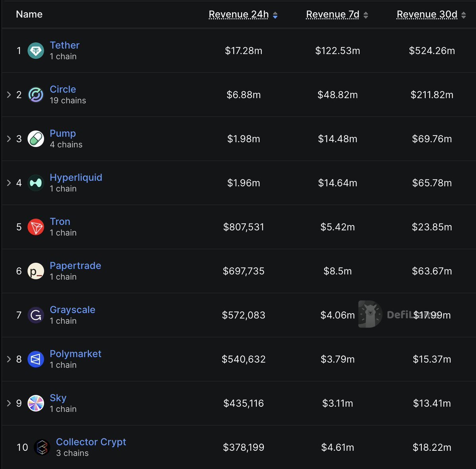Click Collector Crypt's 30d revenue $18.22m

point(432,448)
